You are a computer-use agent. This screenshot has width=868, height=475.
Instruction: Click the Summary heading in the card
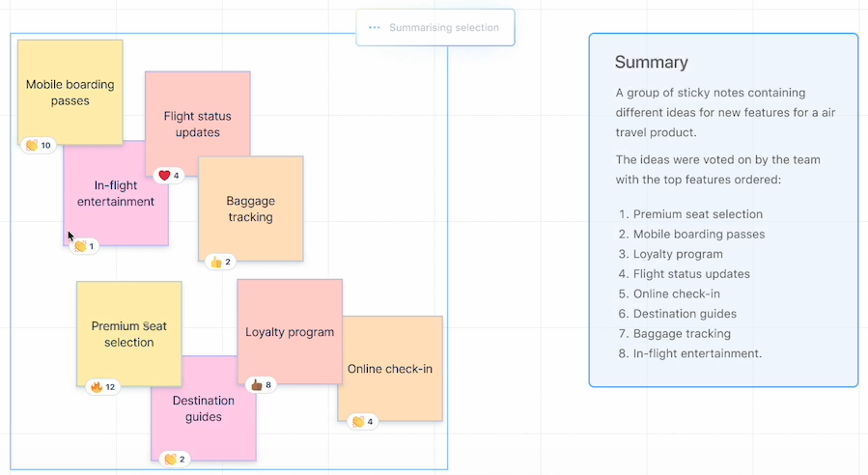(652, 63)
